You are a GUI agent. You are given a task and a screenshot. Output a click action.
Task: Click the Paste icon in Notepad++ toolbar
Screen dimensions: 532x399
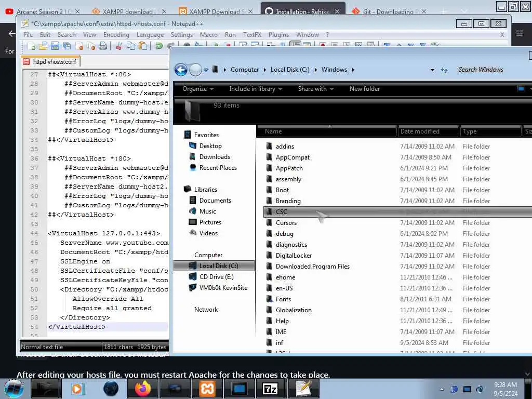coord(143,46)
